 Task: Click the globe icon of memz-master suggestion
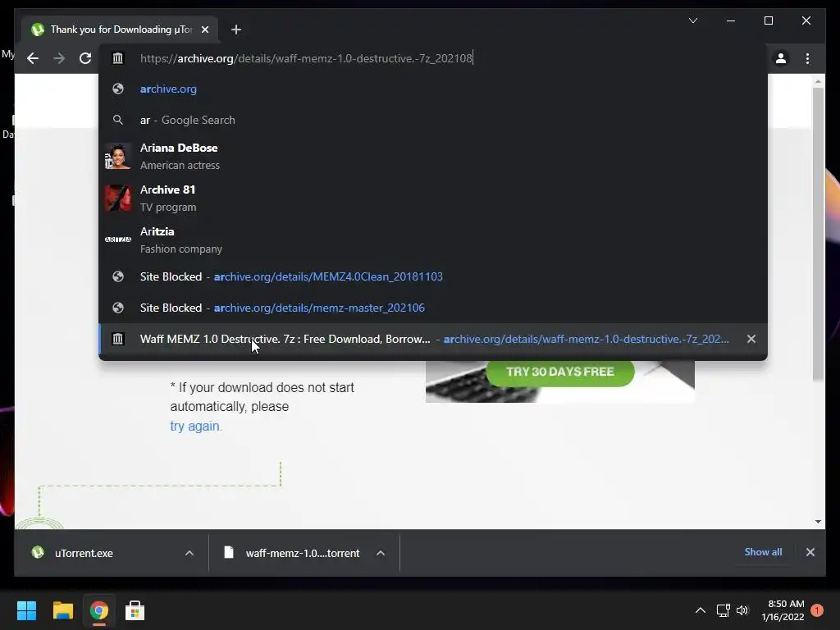point(118,308)
